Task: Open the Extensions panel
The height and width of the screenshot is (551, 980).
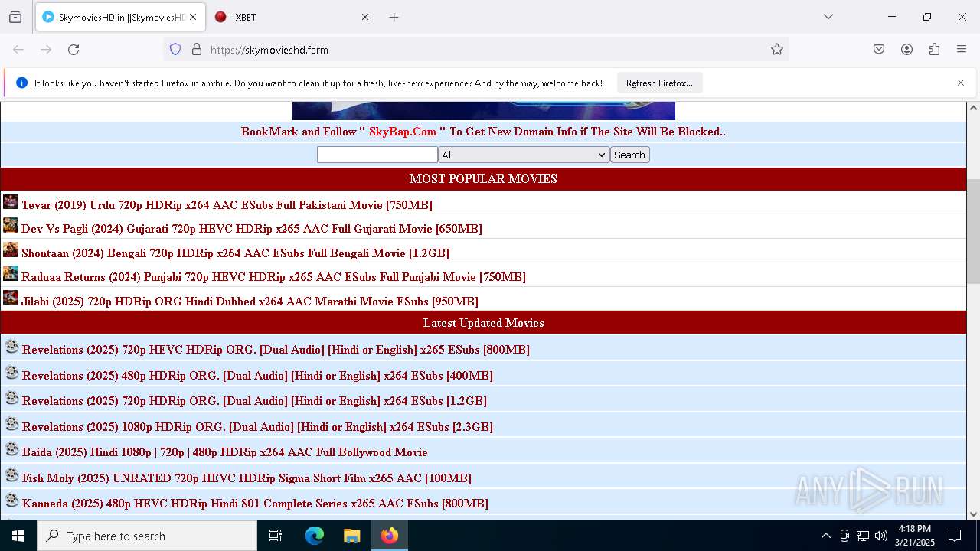Action: pos(934,50)
